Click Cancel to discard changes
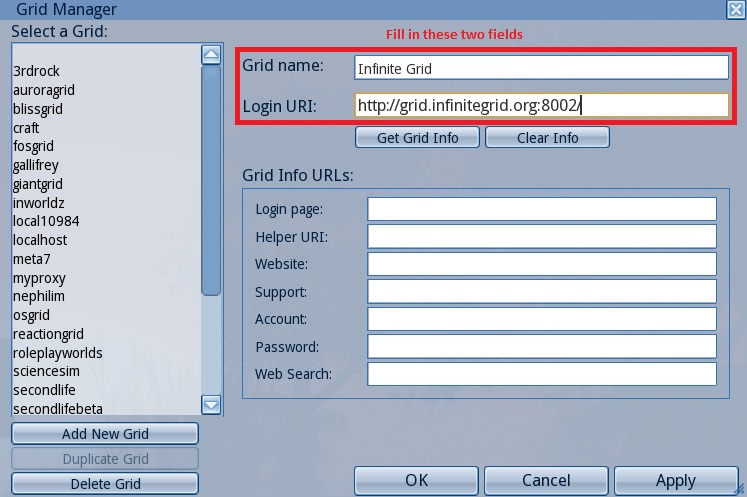The height and width of the screenshot is (497, 747). (546, 480)
